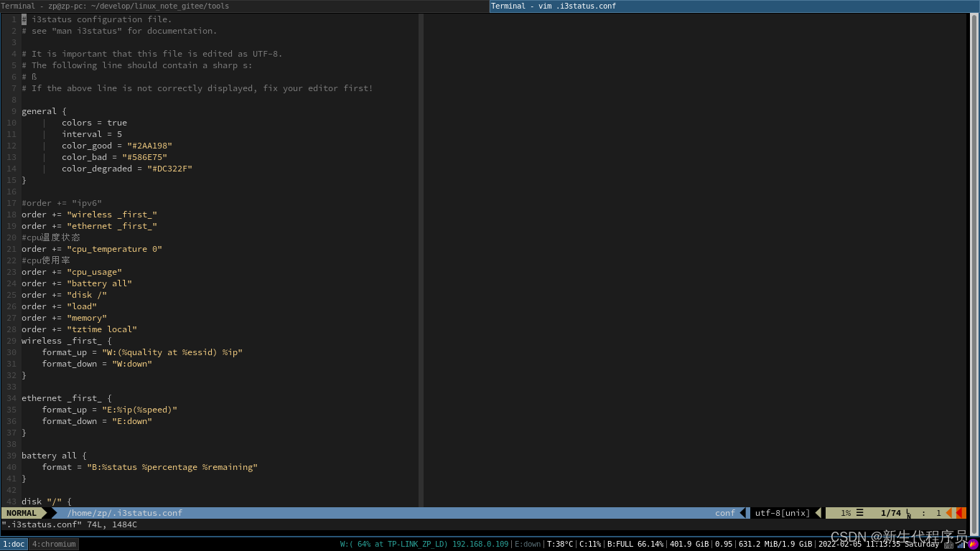Viewport: 980px width, 551px height.
Task: Click the 631.2 MiB/1.9 GiB memory status
Action: (775, 544)
